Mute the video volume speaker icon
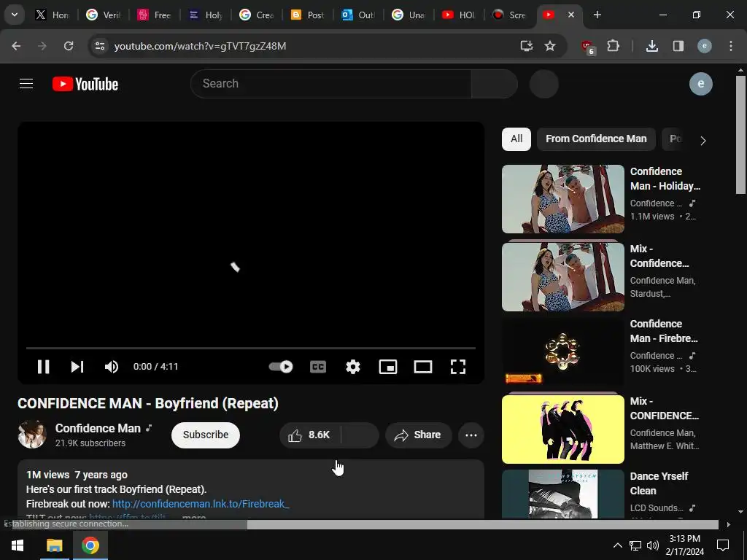 [112, 367]
